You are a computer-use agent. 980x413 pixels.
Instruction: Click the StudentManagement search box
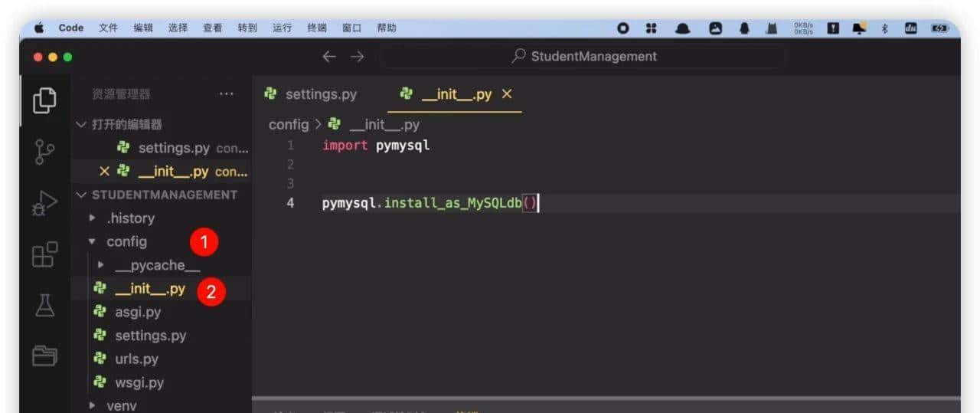pos(583,56)
